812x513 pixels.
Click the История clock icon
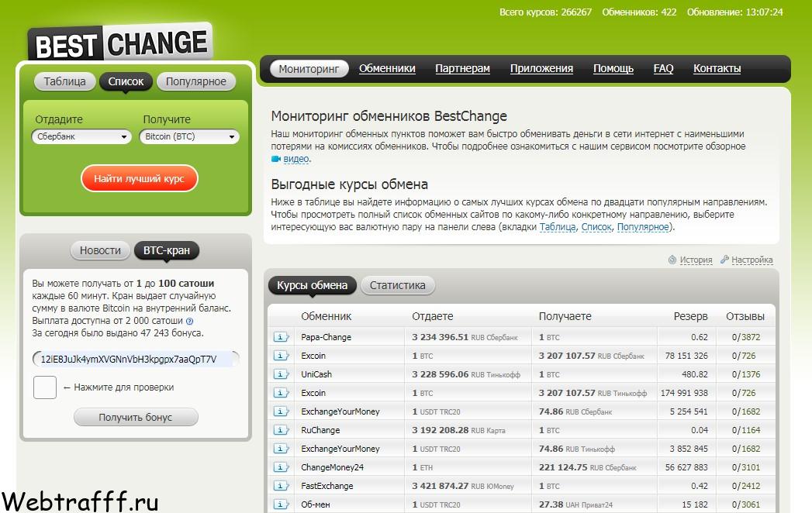click(672, 260)
